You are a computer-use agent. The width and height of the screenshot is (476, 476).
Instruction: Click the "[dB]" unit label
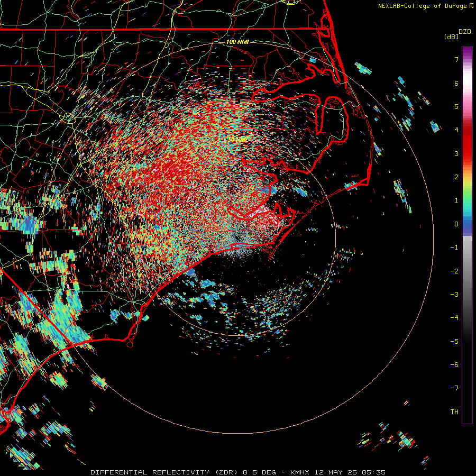[451, 36]
